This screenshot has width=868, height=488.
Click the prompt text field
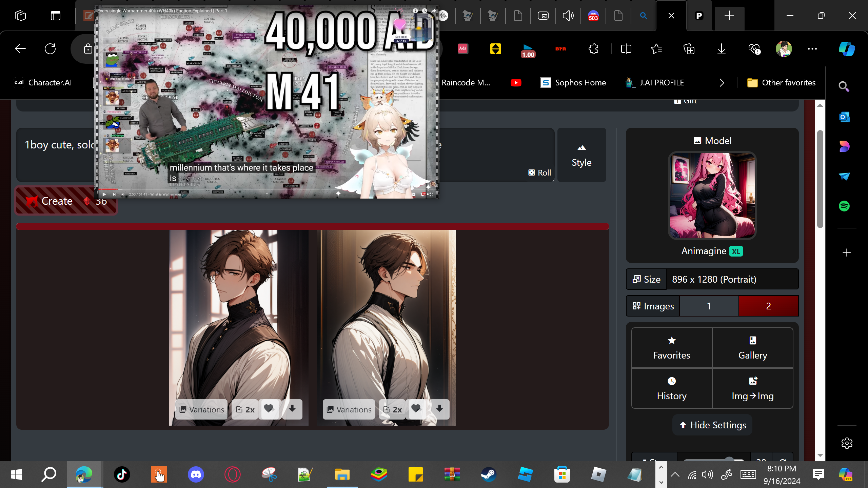[285, 155]
